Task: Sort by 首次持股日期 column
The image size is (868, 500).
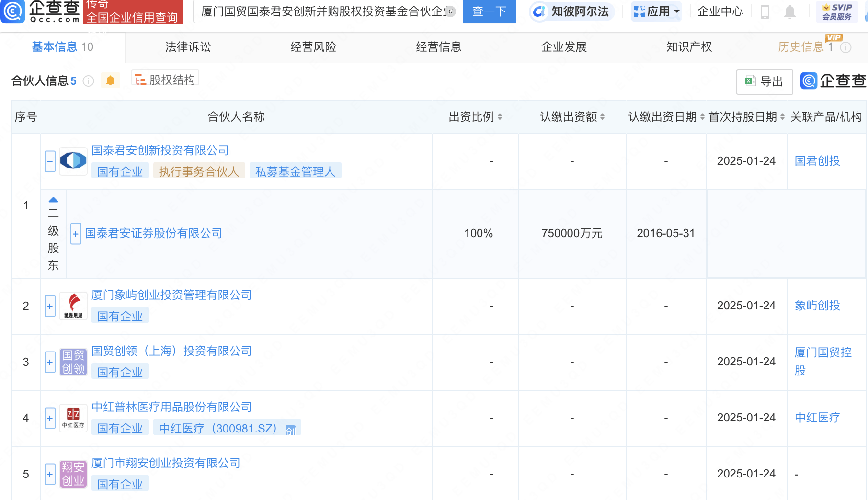Action: pos(782,116)
